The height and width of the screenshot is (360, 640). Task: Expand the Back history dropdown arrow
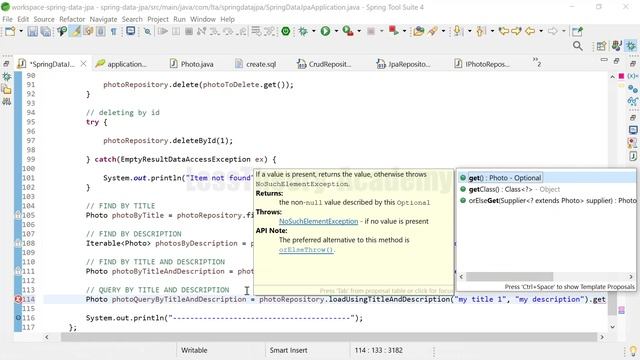541,31
